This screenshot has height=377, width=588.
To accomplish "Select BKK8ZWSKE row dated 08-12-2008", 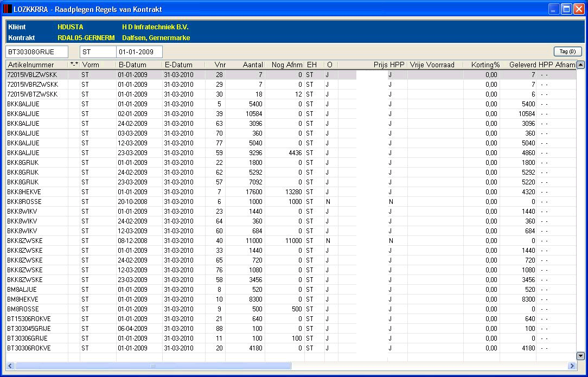I will [x=291, y=240].
